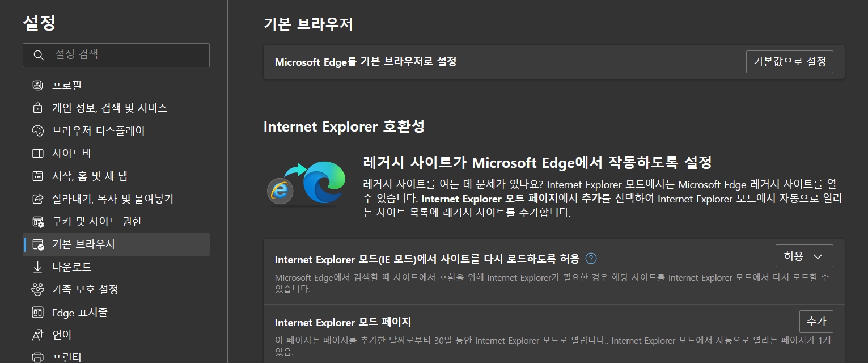Open the 프로필 settings page

point(116,85)
